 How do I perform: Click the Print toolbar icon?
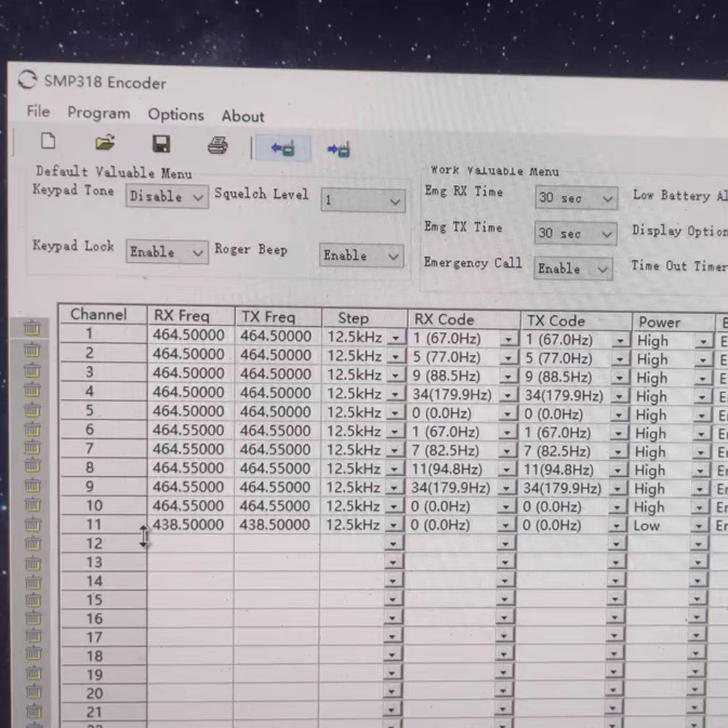tap(217, 146)
